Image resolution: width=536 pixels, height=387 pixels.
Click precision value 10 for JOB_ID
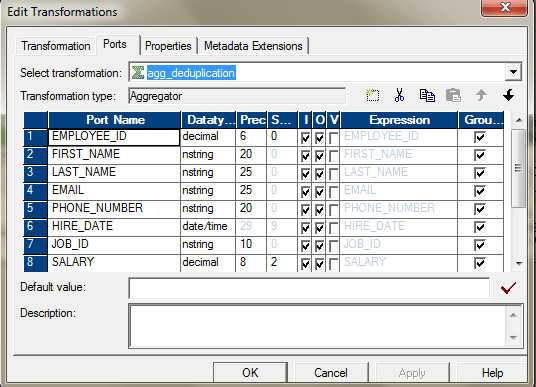251,245
